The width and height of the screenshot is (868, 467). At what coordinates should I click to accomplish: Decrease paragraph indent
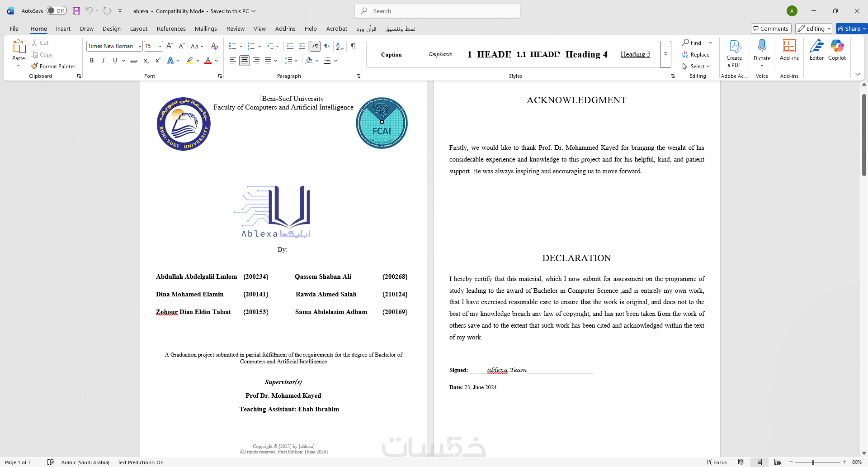coord(290,46)
